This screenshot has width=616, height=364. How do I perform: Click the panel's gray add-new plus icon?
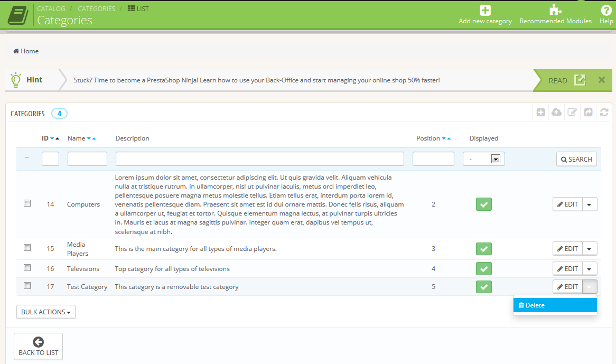click(x=540, y=112)
